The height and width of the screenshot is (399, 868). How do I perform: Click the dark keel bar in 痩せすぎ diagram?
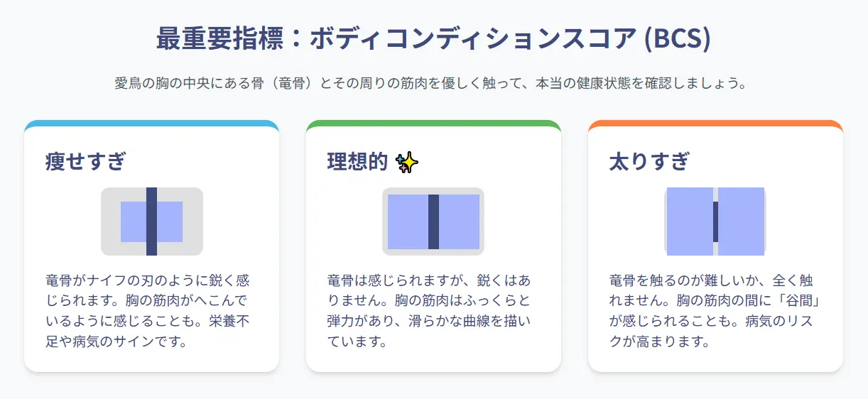pyautogui.click(x=151, y=222)
